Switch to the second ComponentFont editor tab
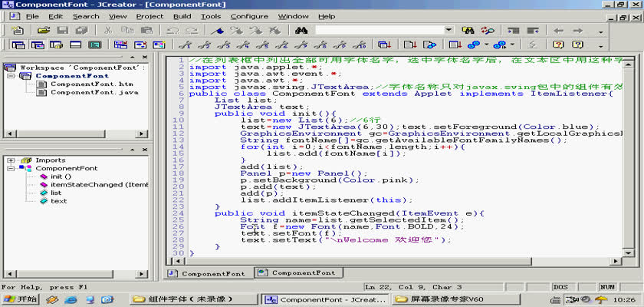The width and height of the screenshot is (644, 307). click(299, 272)
